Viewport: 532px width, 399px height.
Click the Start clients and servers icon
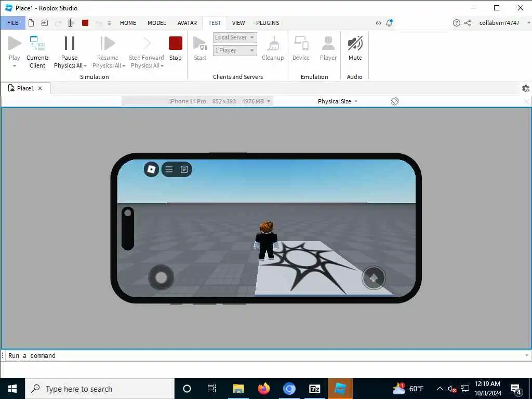[200, 44]
